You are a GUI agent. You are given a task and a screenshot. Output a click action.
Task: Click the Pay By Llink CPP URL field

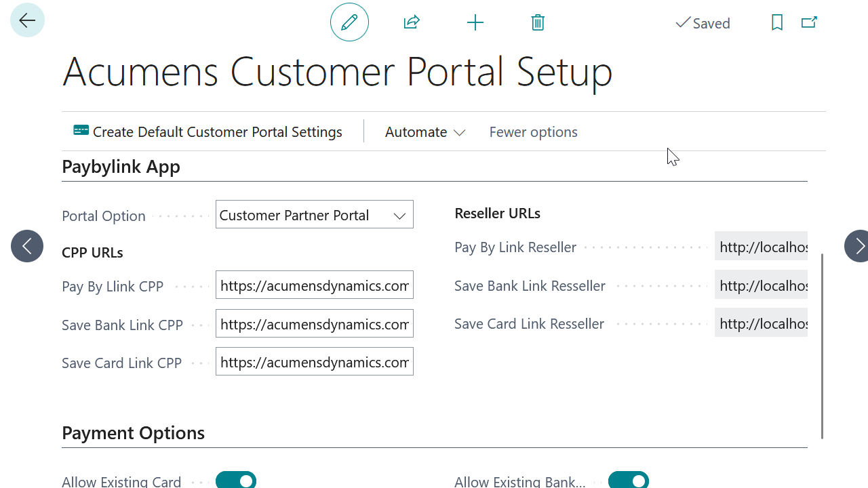(x=314, y=285)
